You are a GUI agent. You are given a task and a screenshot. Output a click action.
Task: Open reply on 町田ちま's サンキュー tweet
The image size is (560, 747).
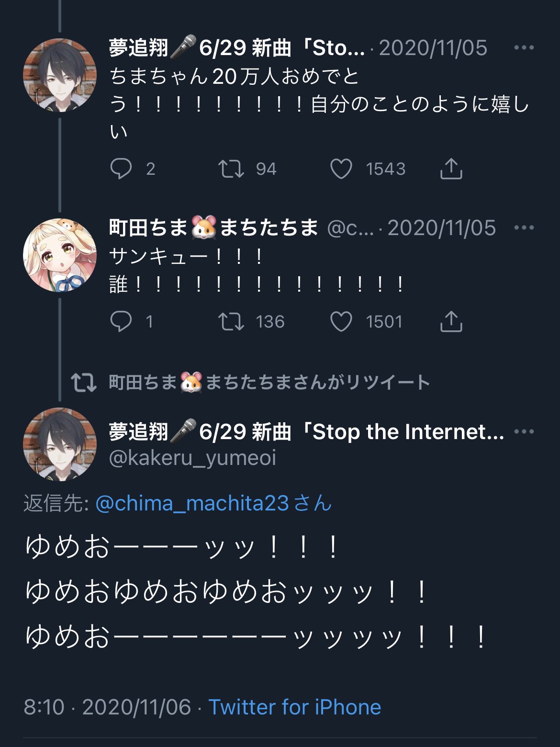(121, 321)
